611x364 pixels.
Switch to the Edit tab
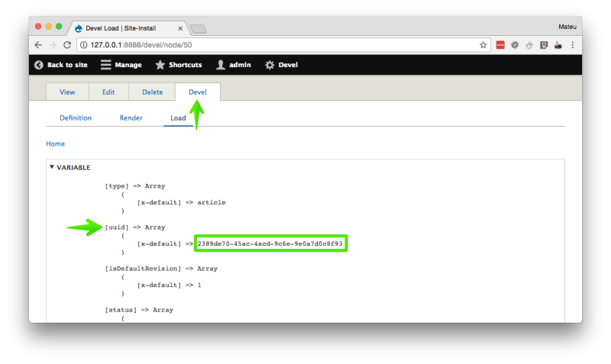(108, 92)
